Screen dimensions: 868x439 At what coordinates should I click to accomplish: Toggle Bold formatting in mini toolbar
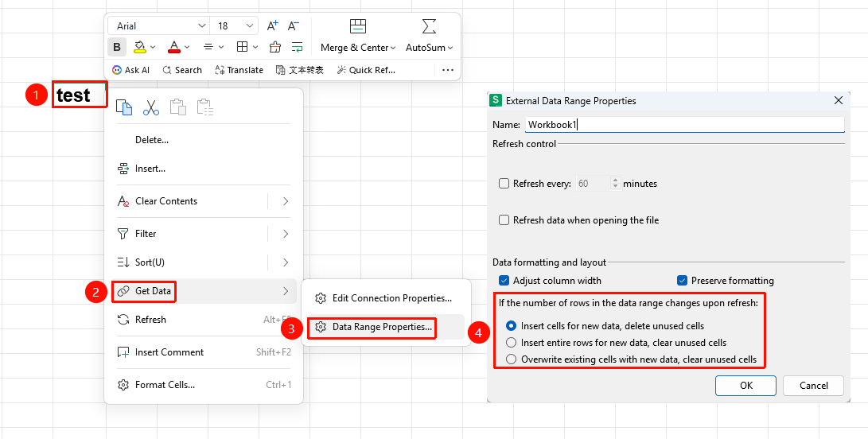pyautogui.click(x=117, y=47)
